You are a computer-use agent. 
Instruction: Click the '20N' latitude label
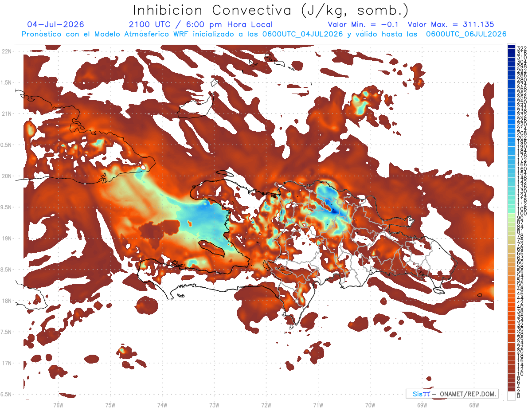(7, 176)
